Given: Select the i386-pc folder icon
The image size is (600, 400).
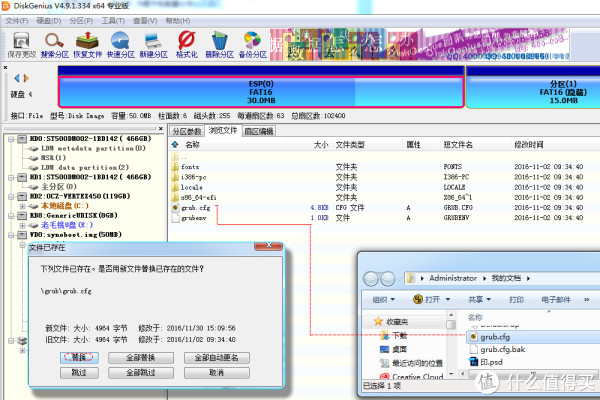Looking at the screenshot, I should click(175, 177).
